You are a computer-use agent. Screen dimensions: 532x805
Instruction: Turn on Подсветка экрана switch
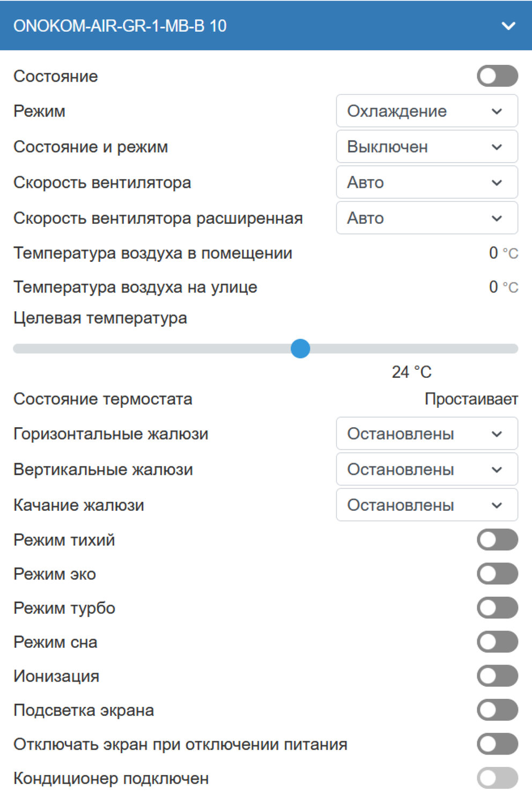[497, 710]
